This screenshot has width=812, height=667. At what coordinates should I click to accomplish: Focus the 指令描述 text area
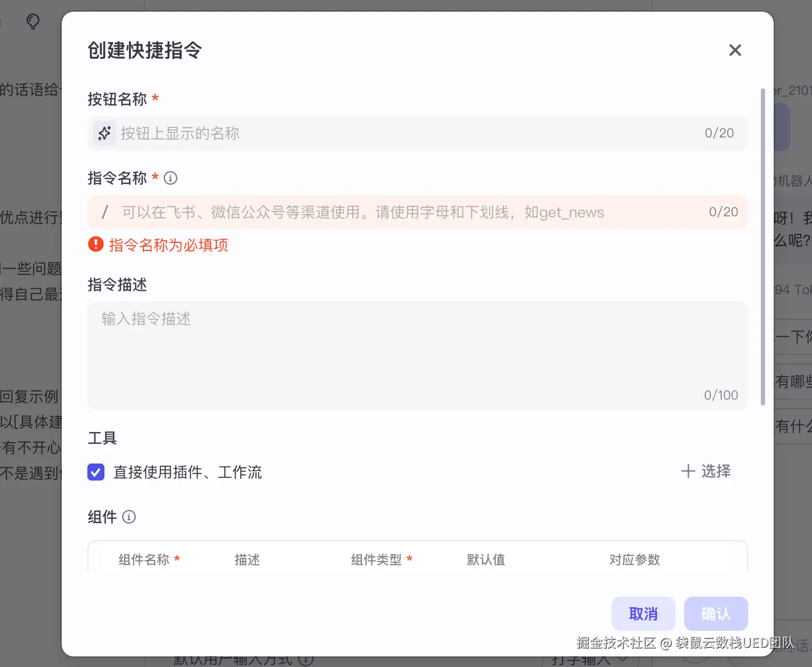pos(418,356)
